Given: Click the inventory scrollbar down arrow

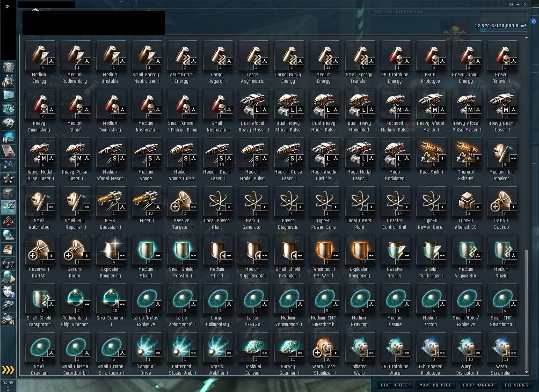Looking at the screenshot, I should point(527,372).
